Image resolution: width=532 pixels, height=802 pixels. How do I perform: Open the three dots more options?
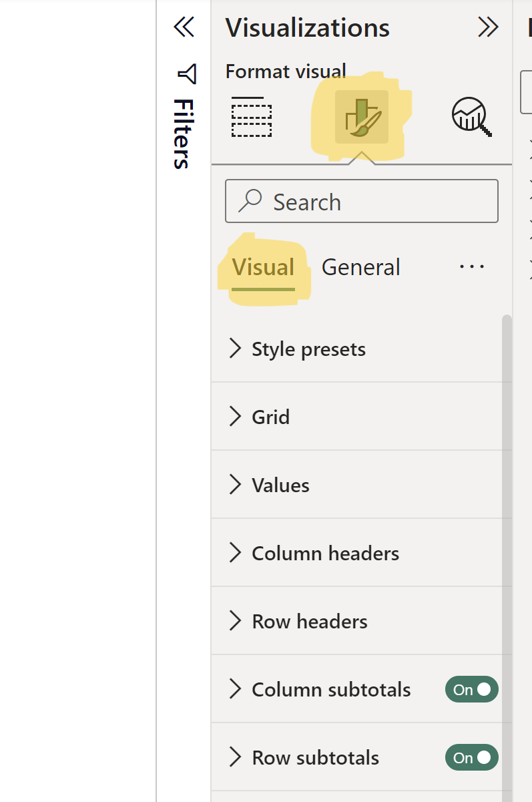(x=471, y=267)
